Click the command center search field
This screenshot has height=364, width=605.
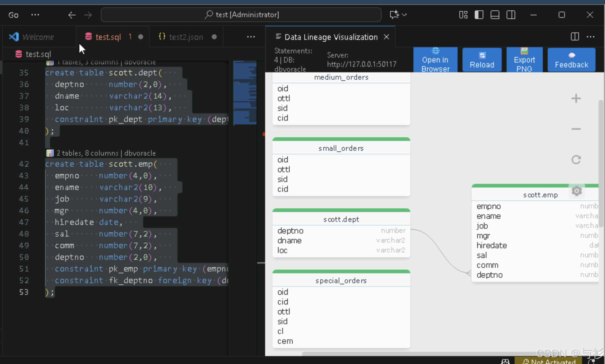click(x=241, y=15)
